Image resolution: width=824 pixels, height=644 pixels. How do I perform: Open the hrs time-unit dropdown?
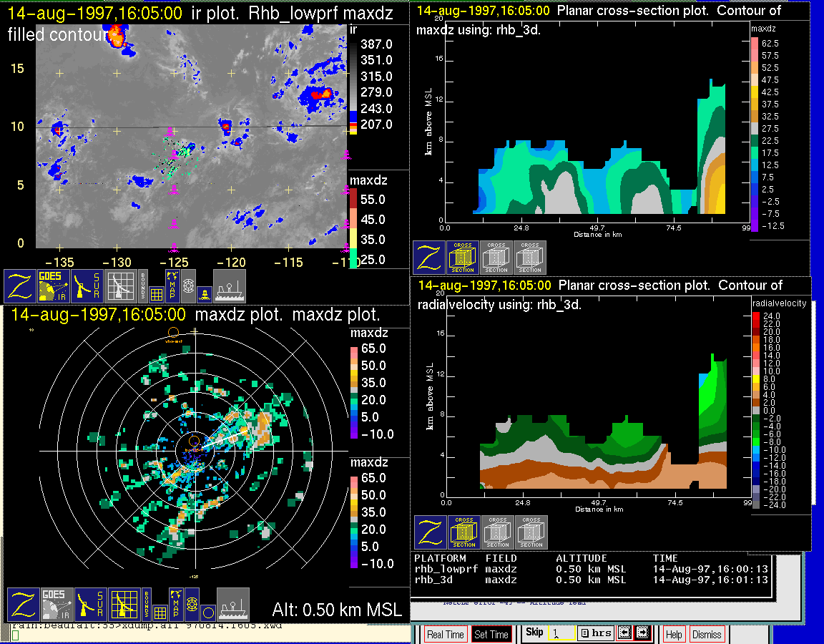pyautogui.click(x=594, y=633)
